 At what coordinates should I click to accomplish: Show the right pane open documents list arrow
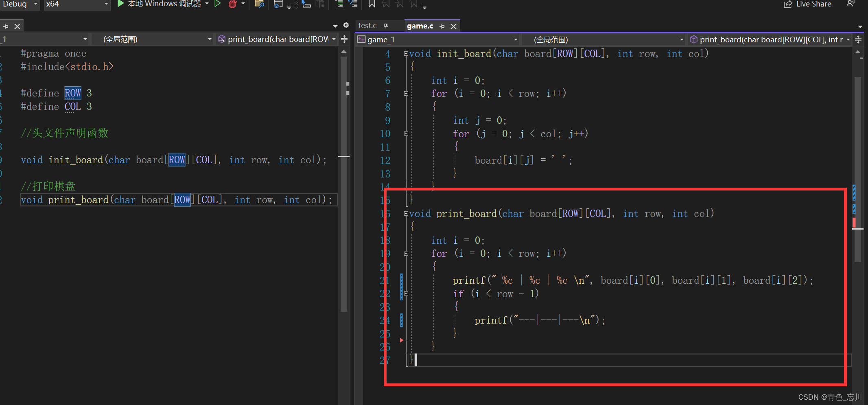pos(860,26)
